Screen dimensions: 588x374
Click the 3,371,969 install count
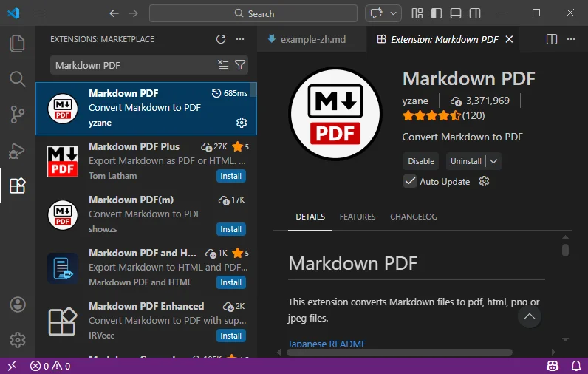tap(480, 101)
